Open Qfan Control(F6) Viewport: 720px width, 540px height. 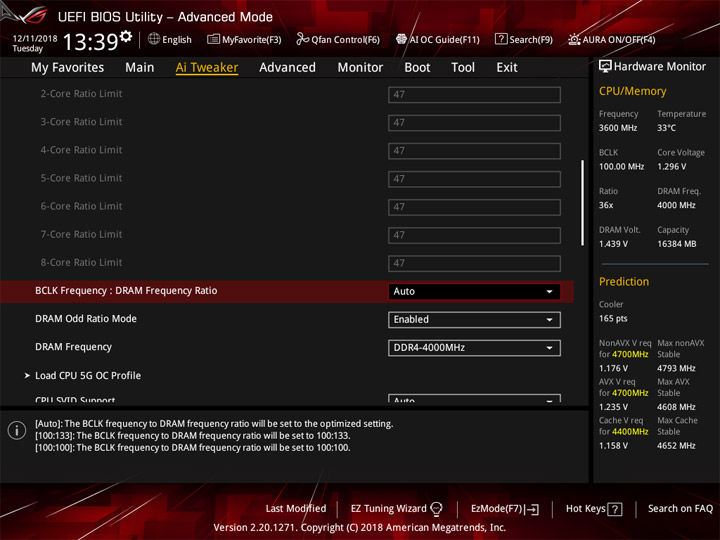point(338,39)
